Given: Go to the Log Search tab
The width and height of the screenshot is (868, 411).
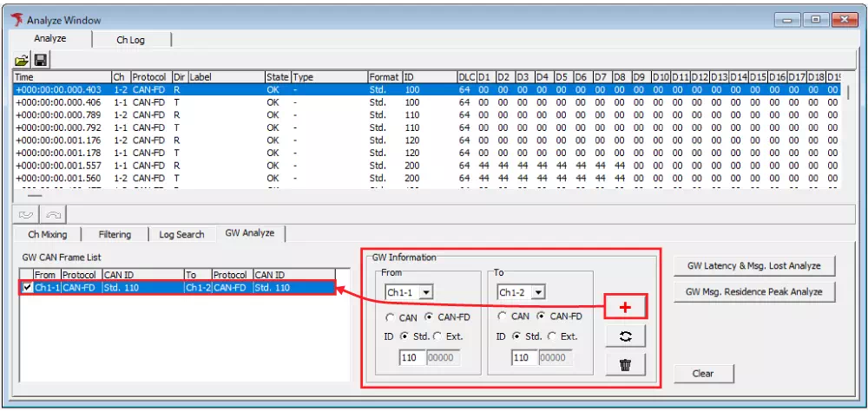Looking at the screenshot, I should tap(181, 234).
